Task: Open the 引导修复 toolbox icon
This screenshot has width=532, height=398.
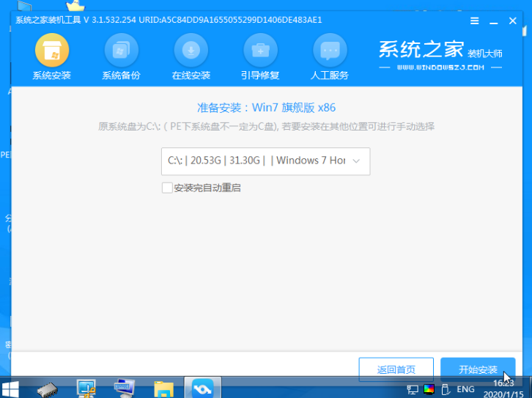Action: pyautogui.click(x=260, y=51)
